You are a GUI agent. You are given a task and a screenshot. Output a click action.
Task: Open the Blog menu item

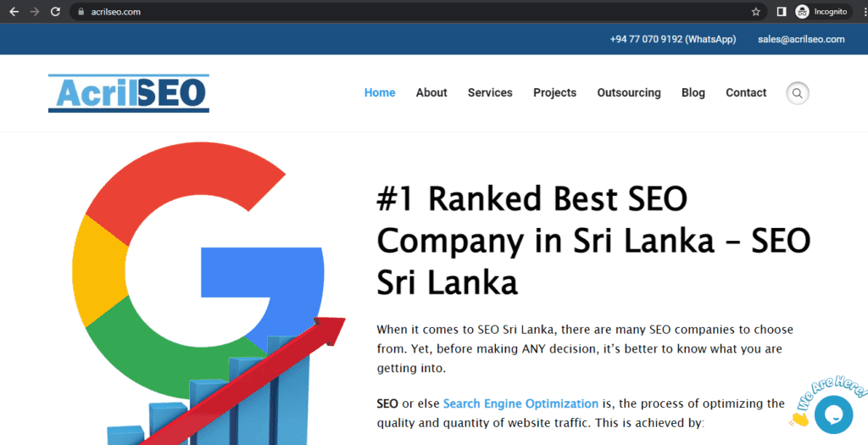(x=693, y=92)
